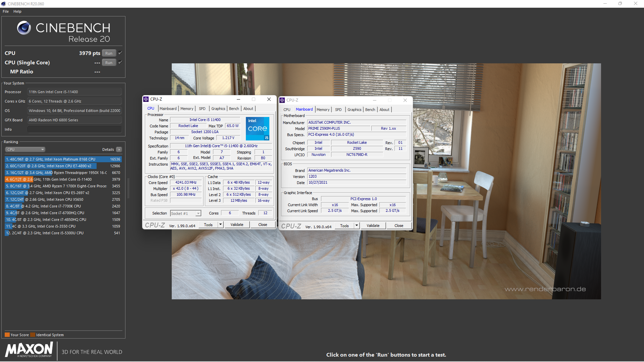644x362 pixels.
Task: Select Xeon X5650 ranking row
Action: tap(63, 199)
